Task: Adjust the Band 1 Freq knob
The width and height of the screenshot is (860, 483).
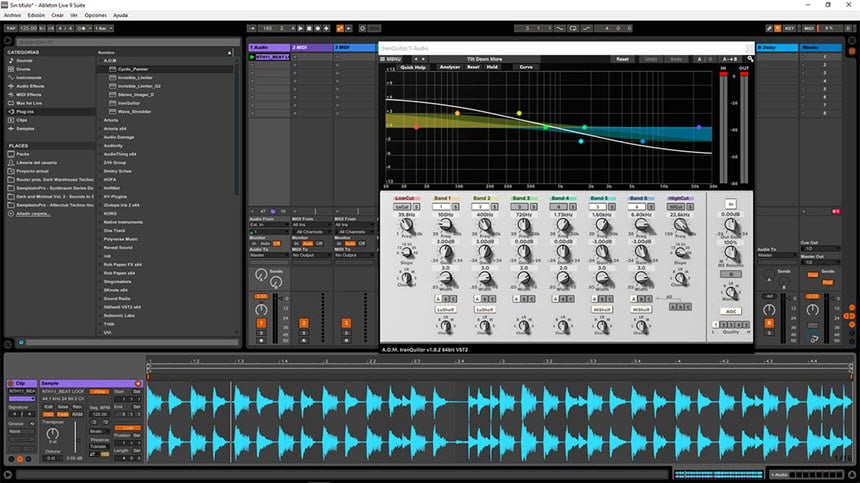Action: point(445,225)
